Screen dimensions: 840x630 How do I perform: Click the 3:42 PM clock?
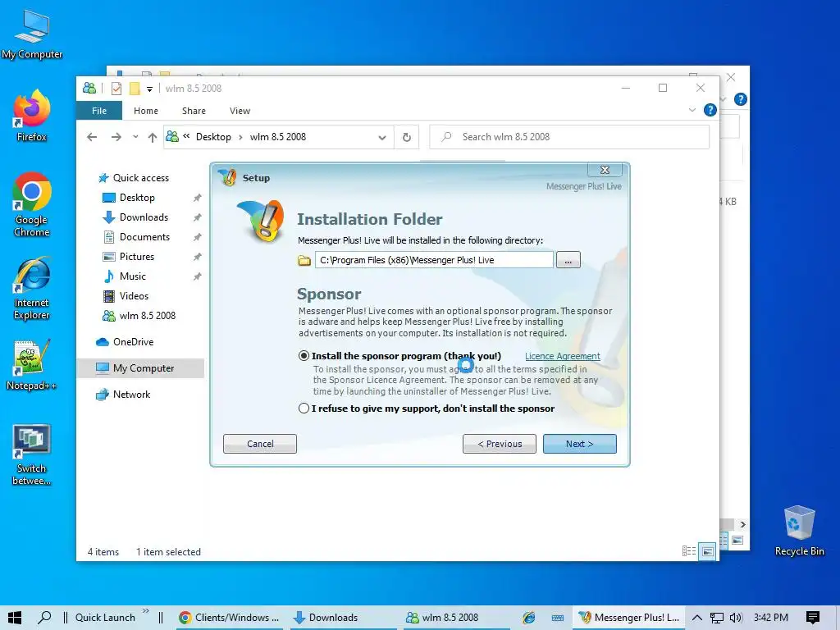pos(771,618)
